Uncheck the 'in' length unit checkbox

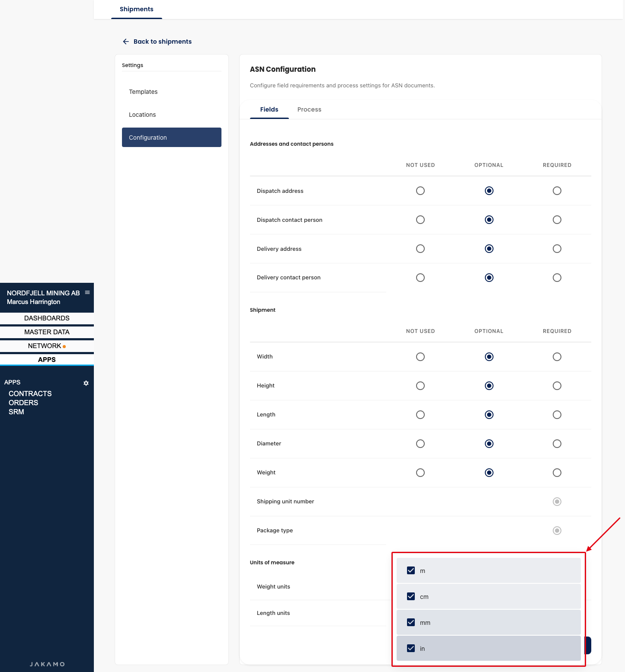point(411,648)
